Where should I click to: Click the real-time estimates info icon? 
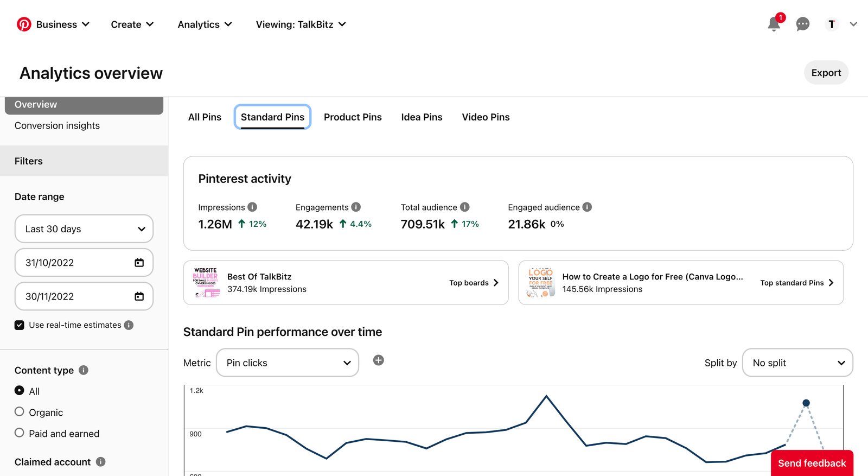point(129,325)
